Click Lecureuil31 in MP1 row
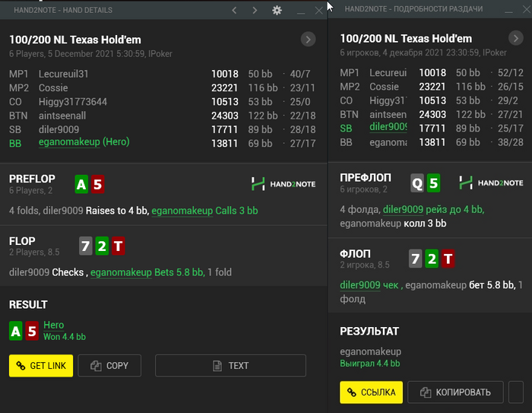 tap(63, 74)
